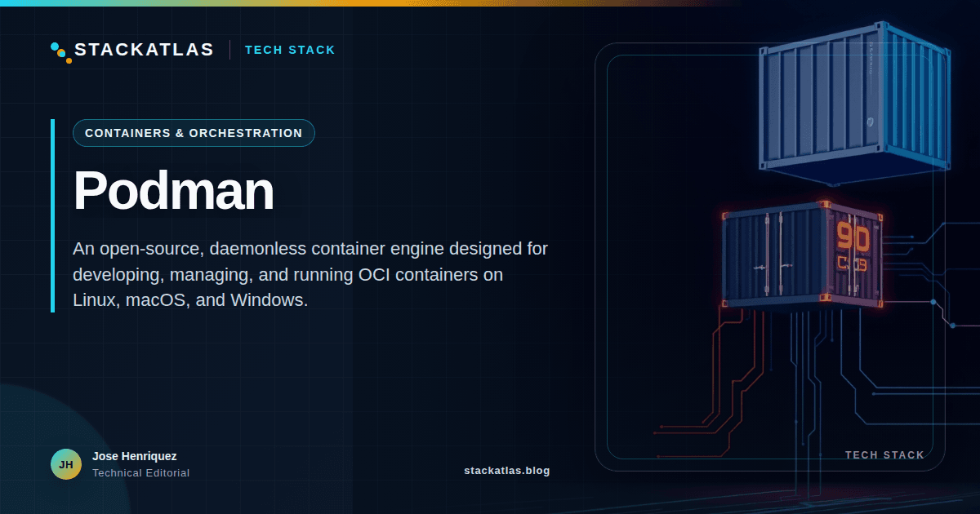Select the TECH STACK header label

coord(290,50)
